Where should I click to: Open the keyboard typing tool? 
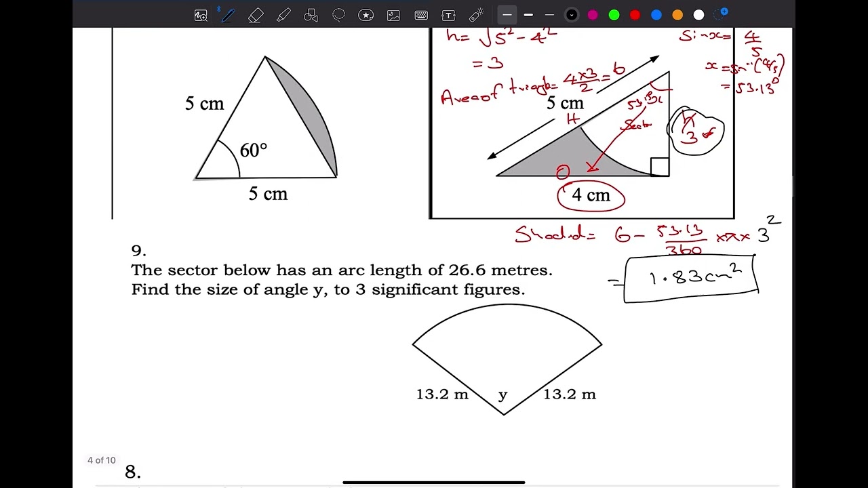pos(421,15)
